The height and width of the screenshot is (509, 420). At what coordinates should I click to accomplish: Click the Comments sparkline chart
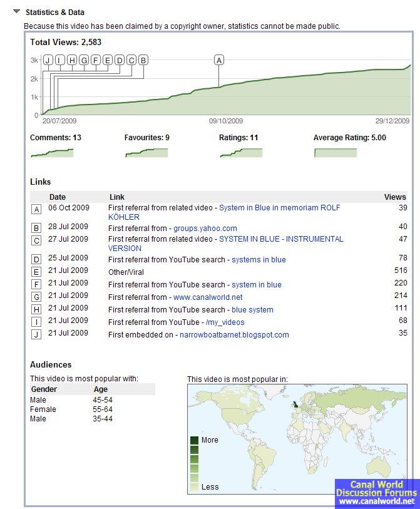[52, 153]
